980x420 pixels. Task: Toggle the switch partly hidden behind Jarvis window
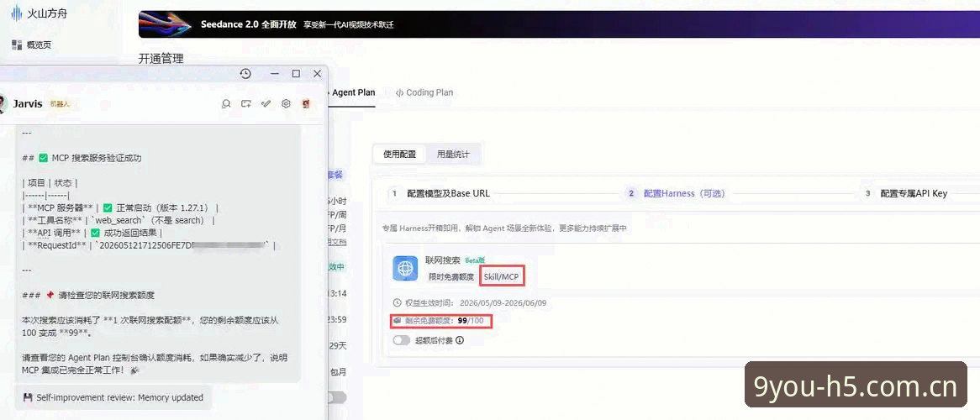pyautogui.click(x=337, y=397)
